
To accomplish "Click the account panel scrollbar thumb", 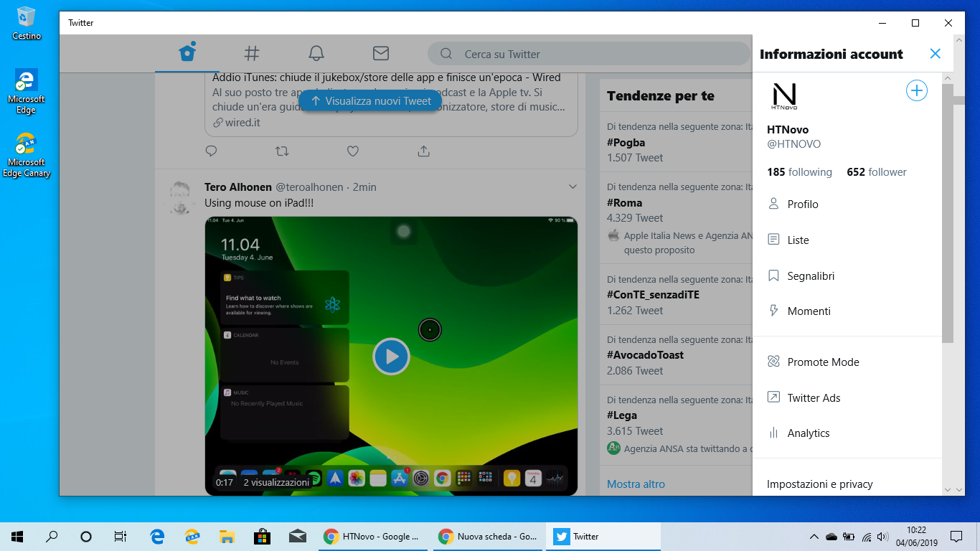I will 948,213.
